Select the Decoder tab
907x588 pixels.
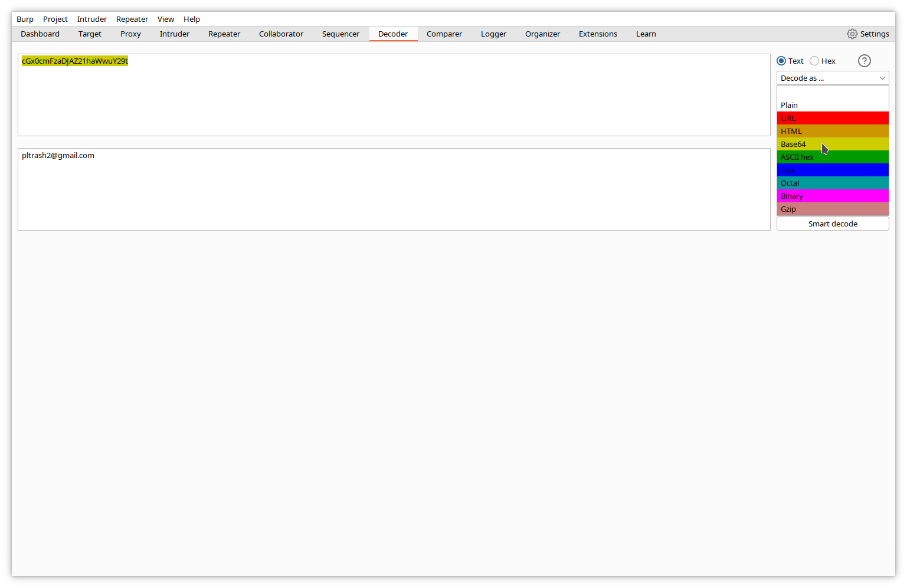click(x=393, y=34)
